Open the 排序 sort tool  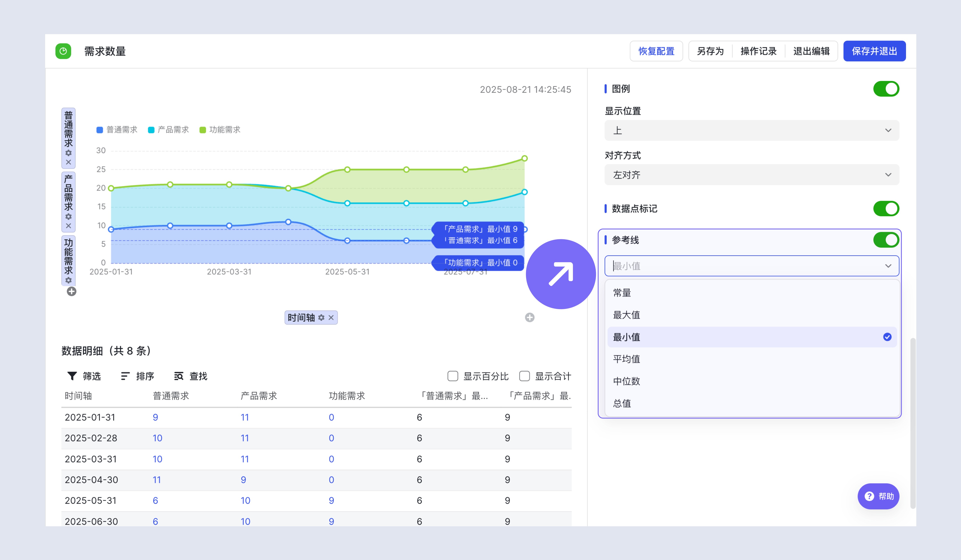click(137, 376)
